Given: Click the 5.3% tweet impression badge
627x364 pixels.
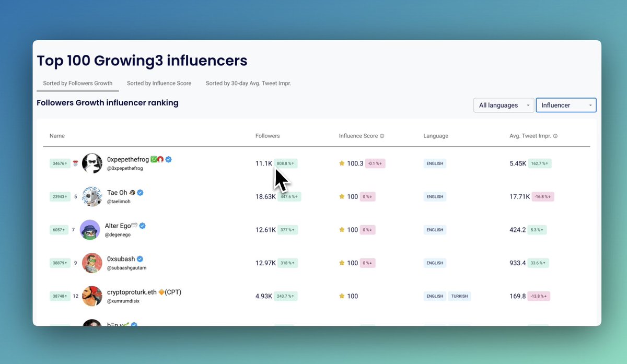Looking at the screenshot, I should coord(537,230).
